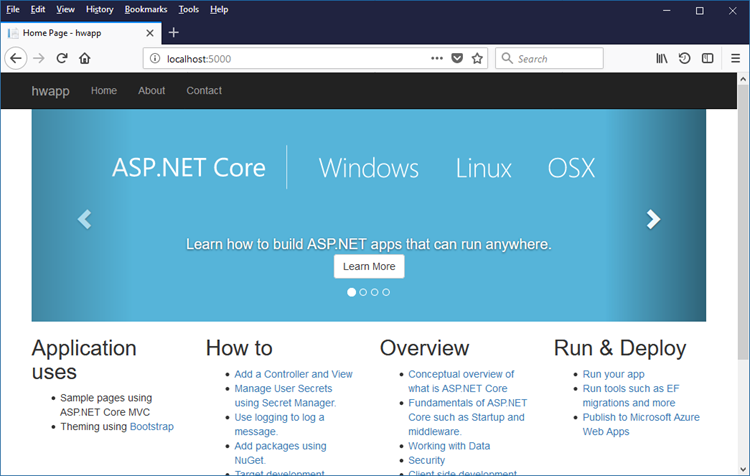The width and height of the screenshot is (750, 476).
Task: Open Working with Data link
Action: click(449, 446)
